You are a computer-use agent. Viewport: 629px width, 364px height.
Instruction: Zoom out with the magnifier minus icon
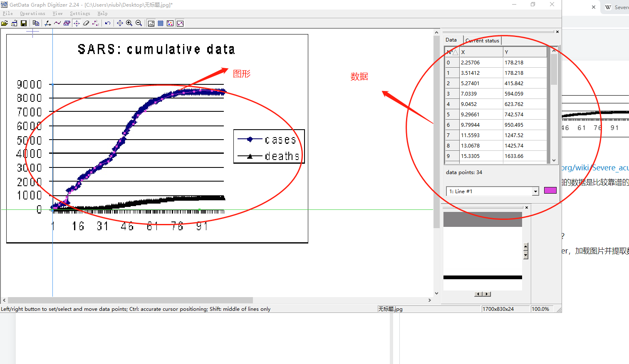click(x=139, y=23)
